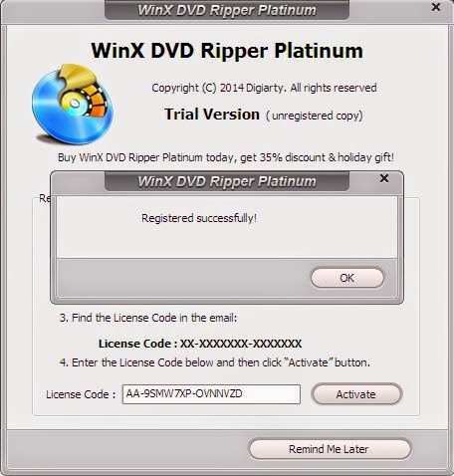The height and width of the screenshot is (476, 454).
Task: Click the Copyright 2014 Digiarty text
Action: pyautogui.click(x=264, y=88)
